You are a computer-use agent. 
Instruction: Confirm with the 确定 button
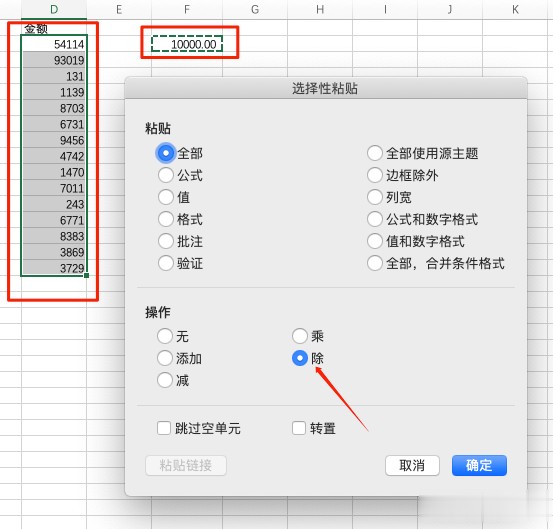479,465
